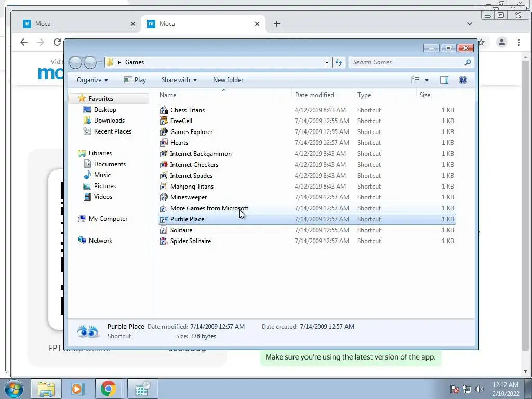
Task: Click the volume icon in the system tray
Action: coord(480,389)
